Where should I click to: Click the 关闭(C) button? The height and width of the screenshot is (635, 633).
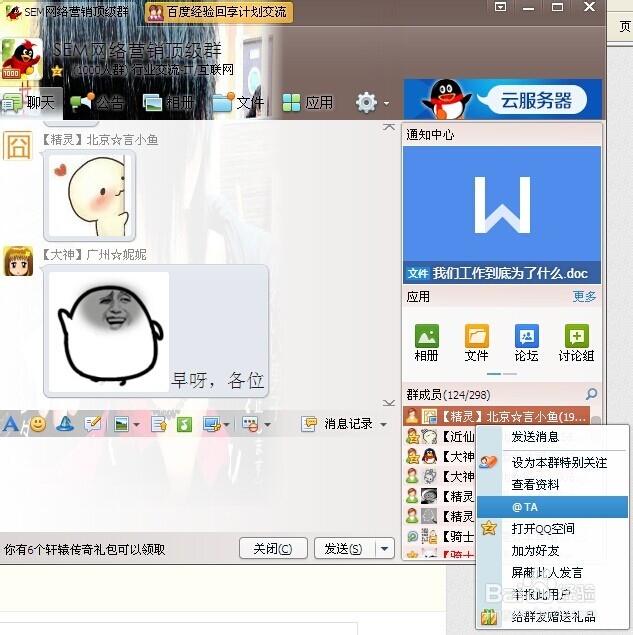[273, 549]
